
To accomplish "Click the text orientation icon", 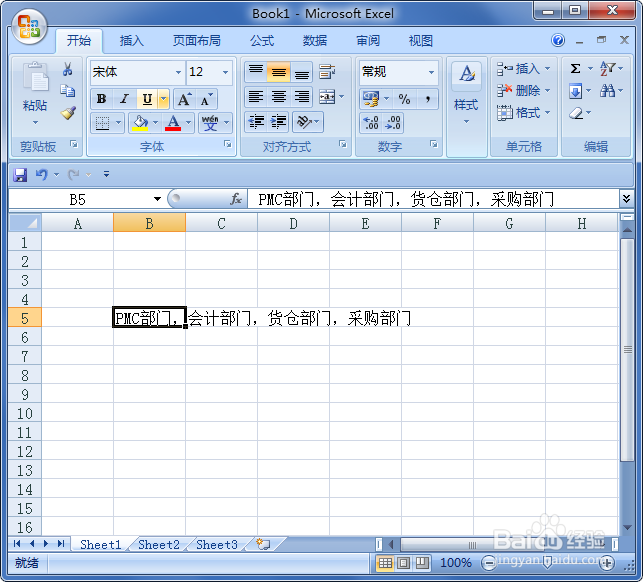I will [x=304, y=122].
